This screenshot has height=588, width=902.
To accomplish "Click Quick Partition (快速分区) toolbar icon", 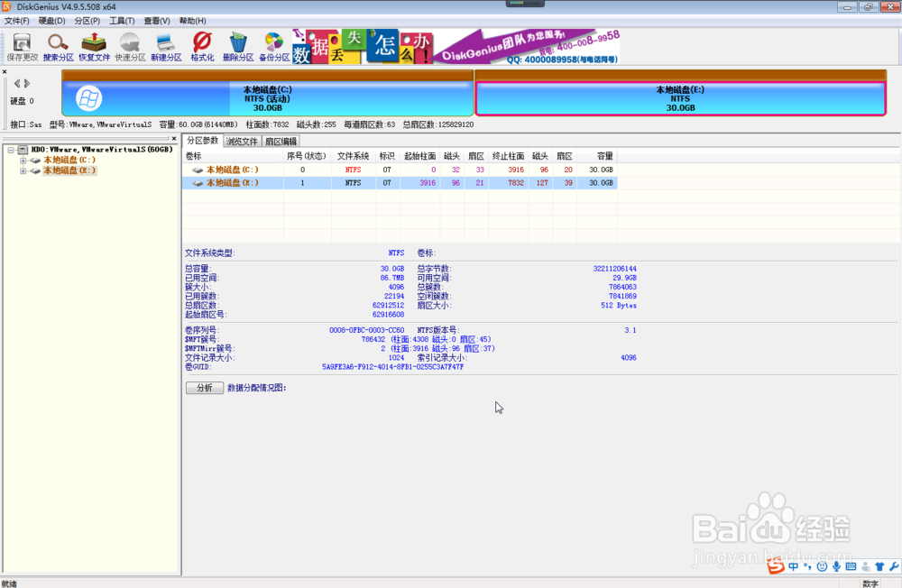I will (x=130, y=47).
